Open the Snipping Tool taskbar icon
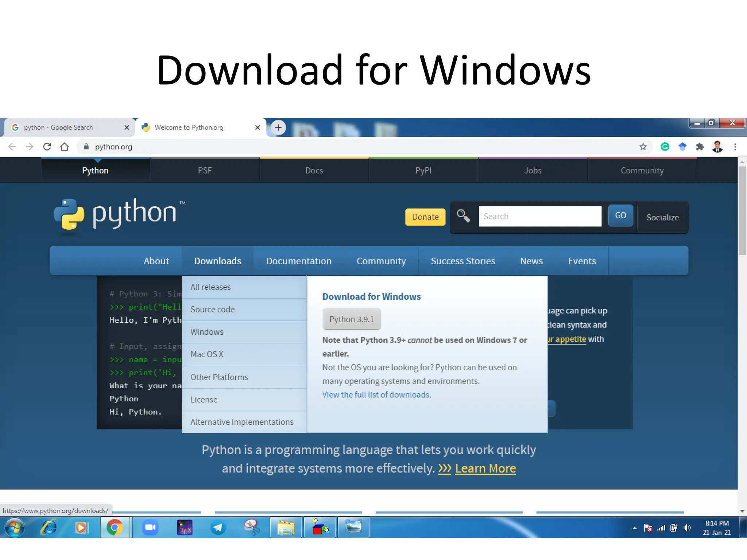 coord(252,528)
